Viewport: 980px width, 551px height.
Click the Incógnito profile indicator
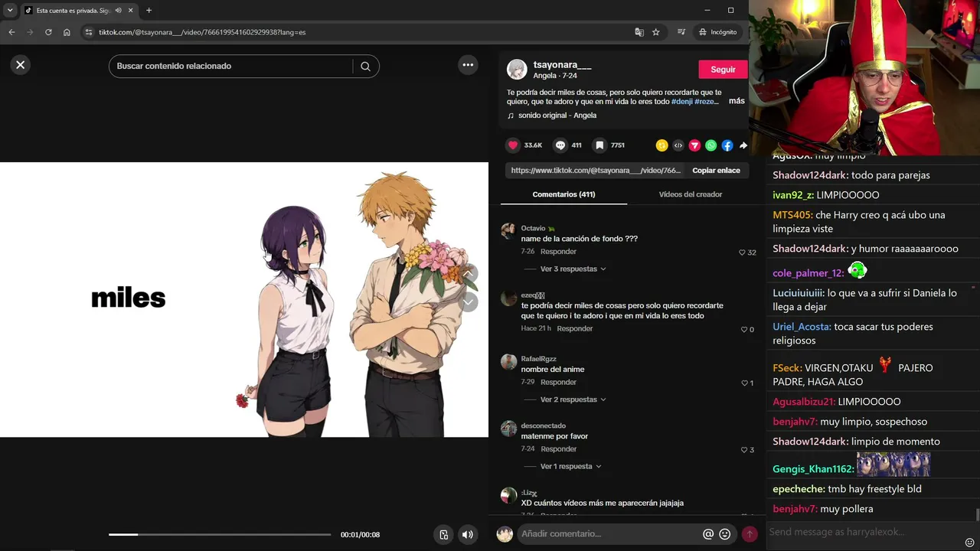point(717,32)
